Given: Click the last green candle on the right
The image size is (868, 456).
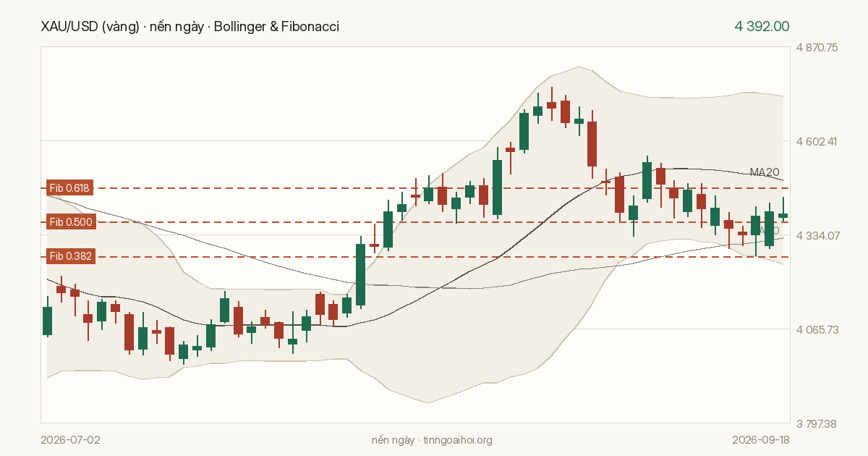Looking at the screenshot, I should [783, 215].
